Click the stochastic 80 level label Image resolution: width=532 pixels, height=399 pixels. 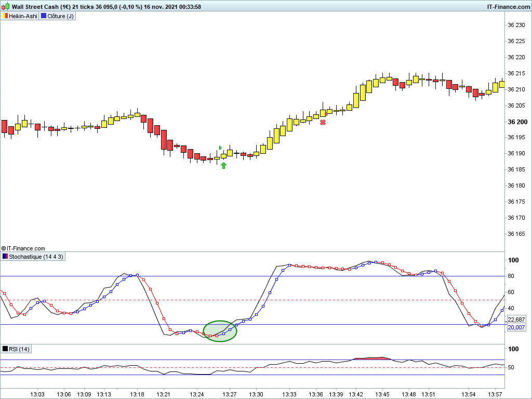click(x=511, y=276)
